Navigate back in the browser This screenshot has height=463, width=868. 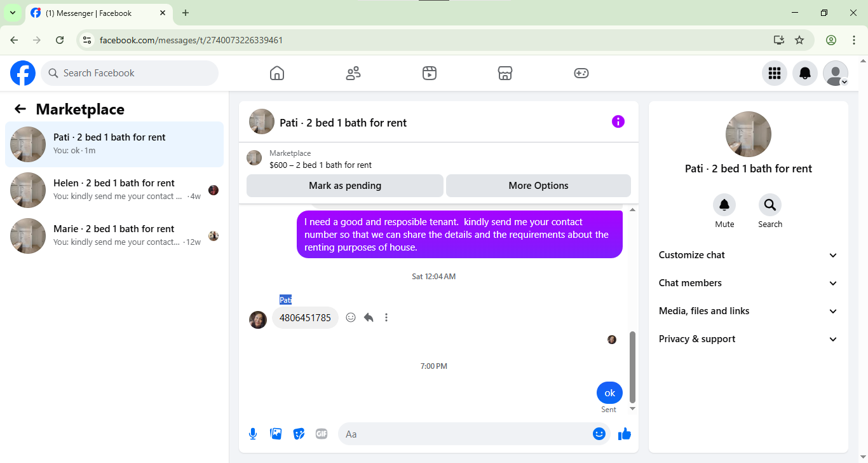[x=14, y=40]
